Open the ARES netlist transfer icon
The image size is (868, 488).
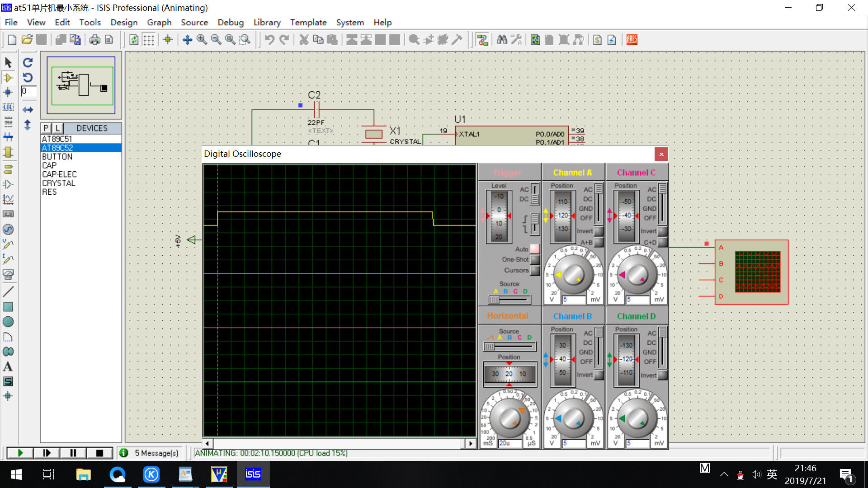[x=632, y=40]
